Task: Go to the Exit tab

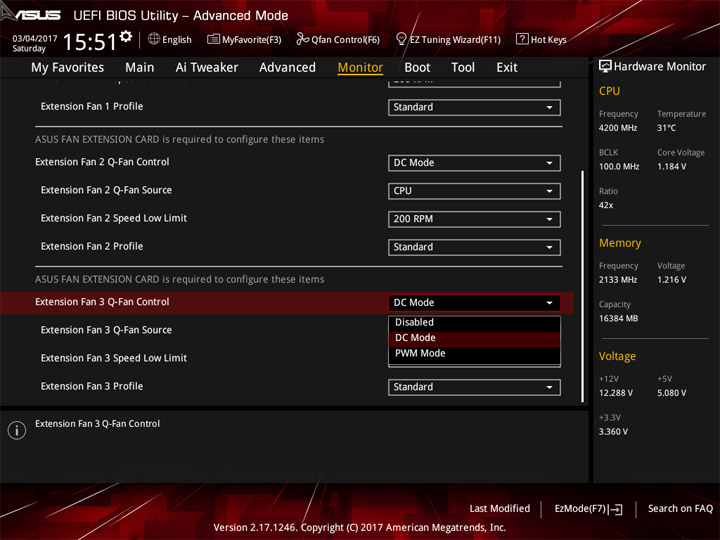Action: point(507,68)
